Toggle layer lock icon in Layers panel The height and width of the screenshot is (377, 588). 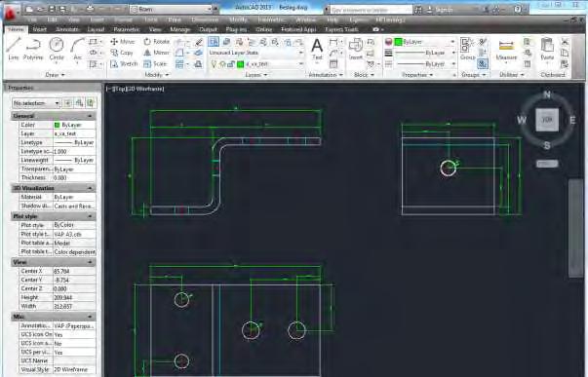(x=231, y=64)
